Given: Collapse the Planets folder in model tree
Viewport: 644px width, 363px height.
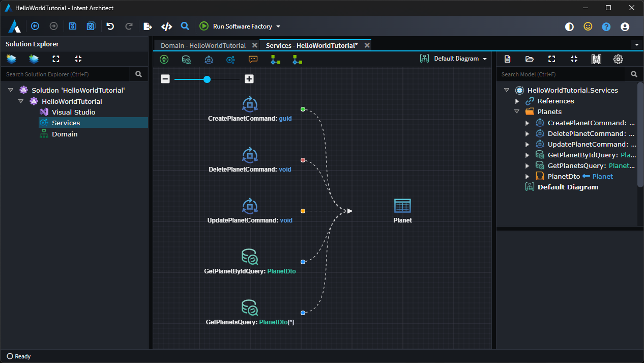Looking at the screenshot, I should (x=517, y=111).
